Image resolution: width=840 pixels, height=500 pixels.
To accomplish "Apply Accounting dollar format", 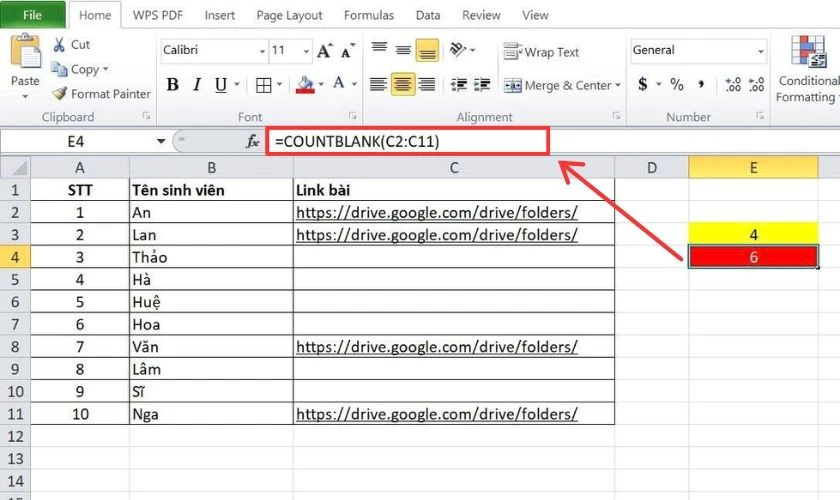I will coord(643,84).
